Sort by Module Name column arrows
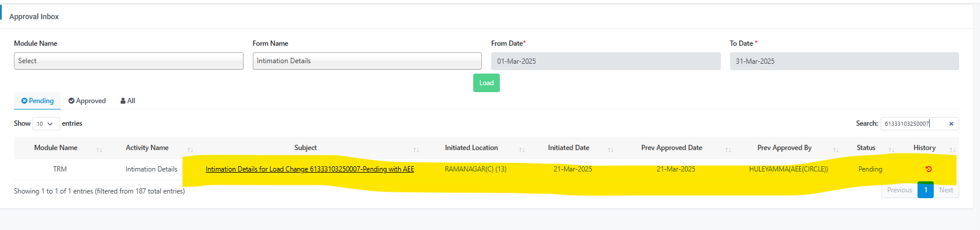Image resolution: width=980 pixels, height=230 pixels. pyautogui.click(x=99, y=150)
